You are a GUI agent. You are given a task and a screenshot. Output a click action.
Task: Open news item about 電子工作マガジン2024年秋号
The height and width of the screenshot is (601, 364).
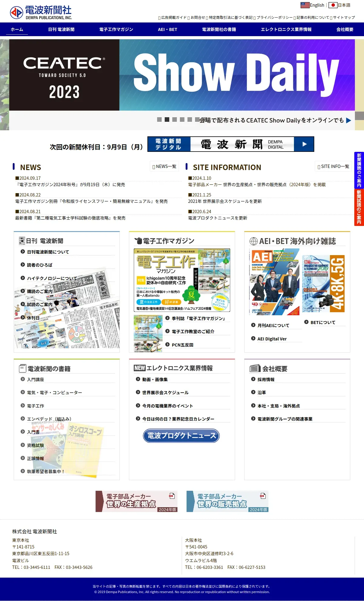coord(70,185)
